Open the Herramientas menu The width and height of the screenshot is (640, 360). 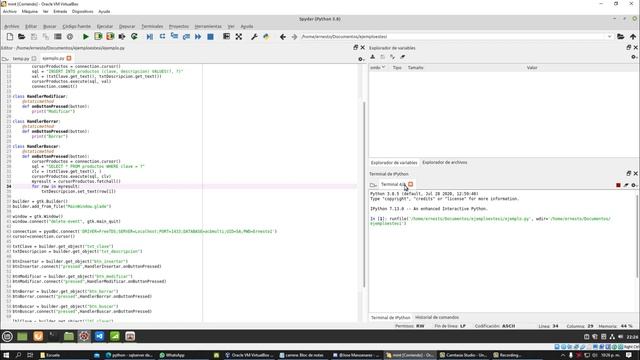click(208, 27)
